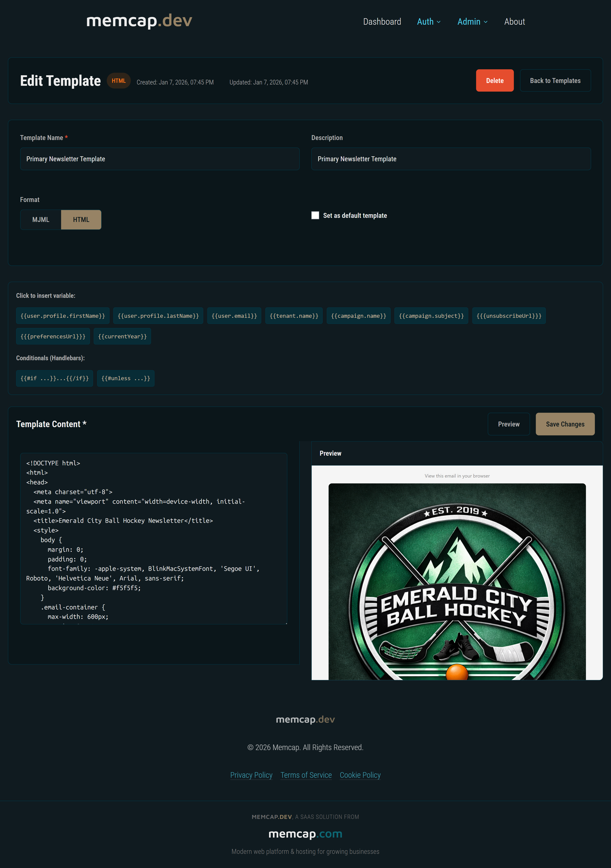The width and height of the screenshot is (611, 868).
Task: Open the Privacy Policy link
Action: [x=251, y=775]
